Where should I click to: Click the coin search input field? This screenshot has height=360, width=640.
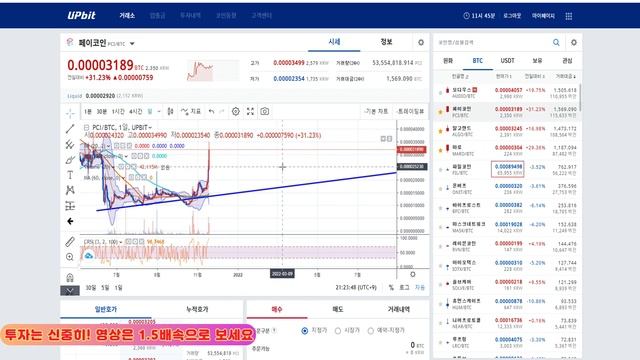point(492,42)
